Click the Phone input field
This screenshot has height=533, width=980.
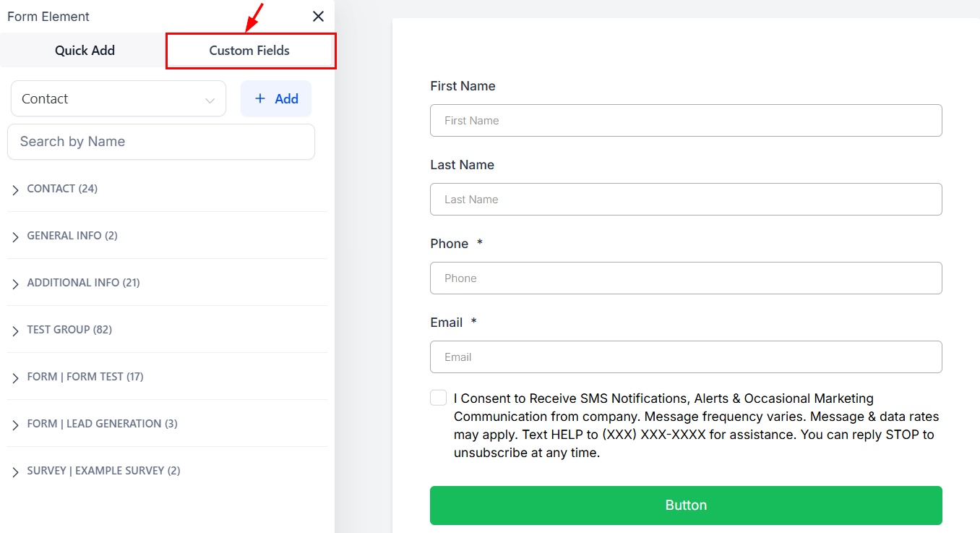pos(686,278)
